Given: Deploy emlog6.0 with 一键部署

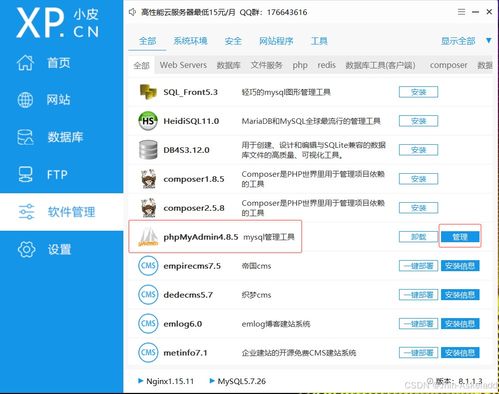Looking at the screenshot, I should (418, 324).
